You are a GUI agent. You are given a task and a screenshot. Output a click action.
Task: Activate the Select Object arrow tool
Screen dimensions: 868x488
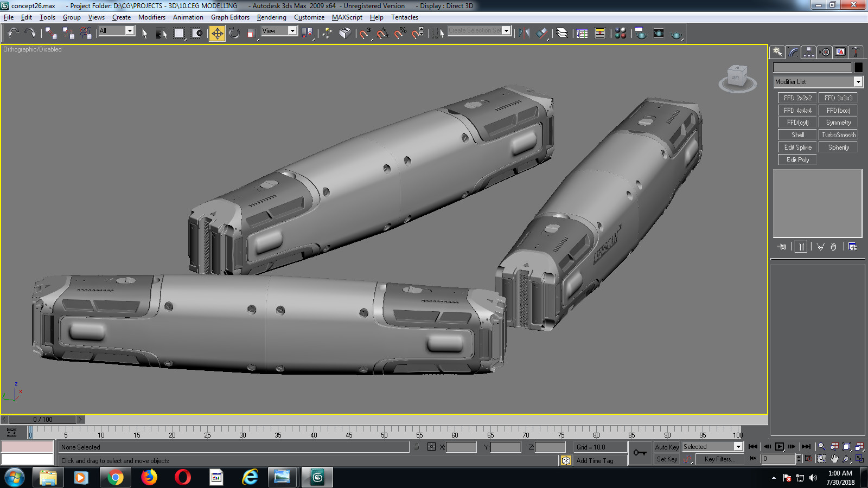pos(144,33)
